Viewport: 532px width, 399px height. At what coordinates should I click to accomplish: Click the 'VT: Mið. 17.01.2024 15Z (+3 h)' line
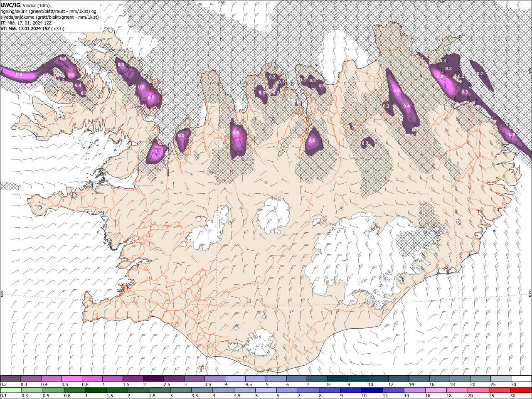click(x=32, y=29)
